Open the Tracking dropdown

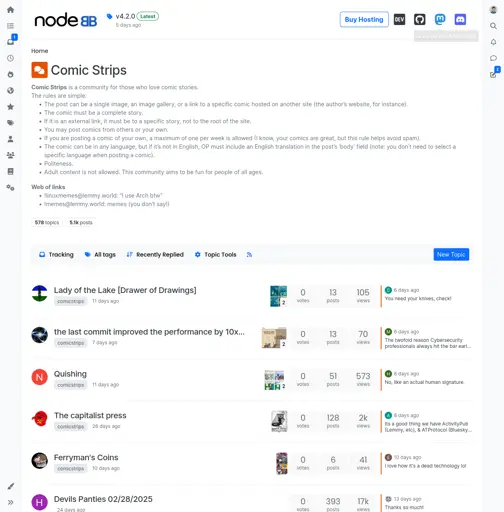[56, 255]
